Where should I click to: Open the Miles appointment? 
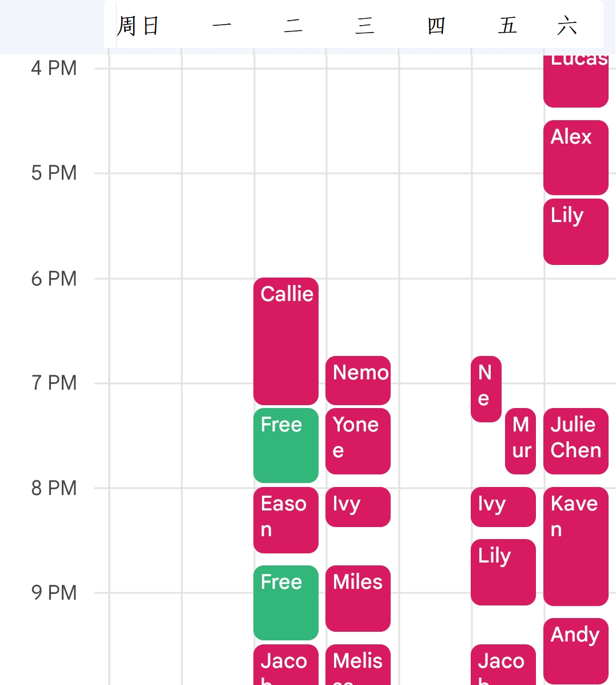point(358,598)
